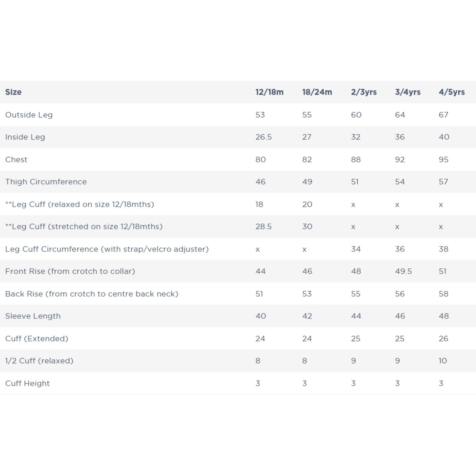
Task: Select the "Cuff (Extended)" row label
Action: coord(37,339)
